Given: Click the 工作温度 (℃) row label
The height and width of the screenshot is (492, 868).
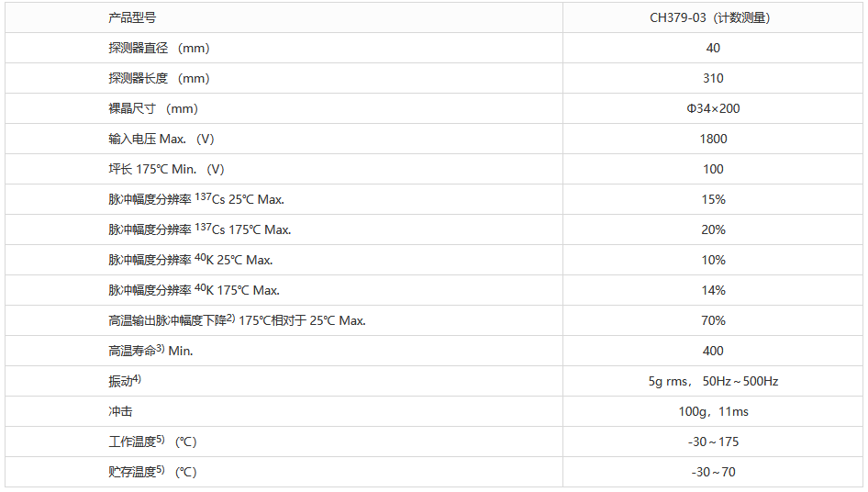Looking at the screenshot, I should [x=152, y=442].
